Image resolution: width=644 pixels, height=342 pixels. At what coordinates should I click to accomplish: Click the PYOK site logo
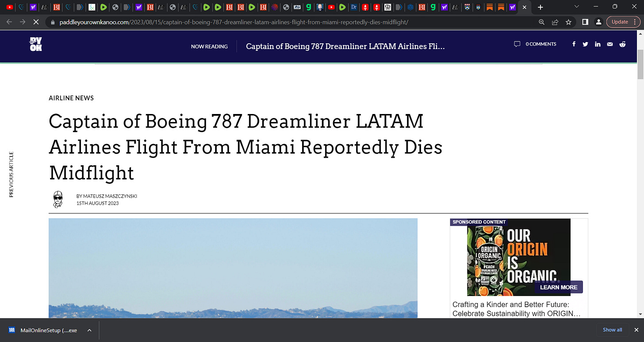(36, 44)
